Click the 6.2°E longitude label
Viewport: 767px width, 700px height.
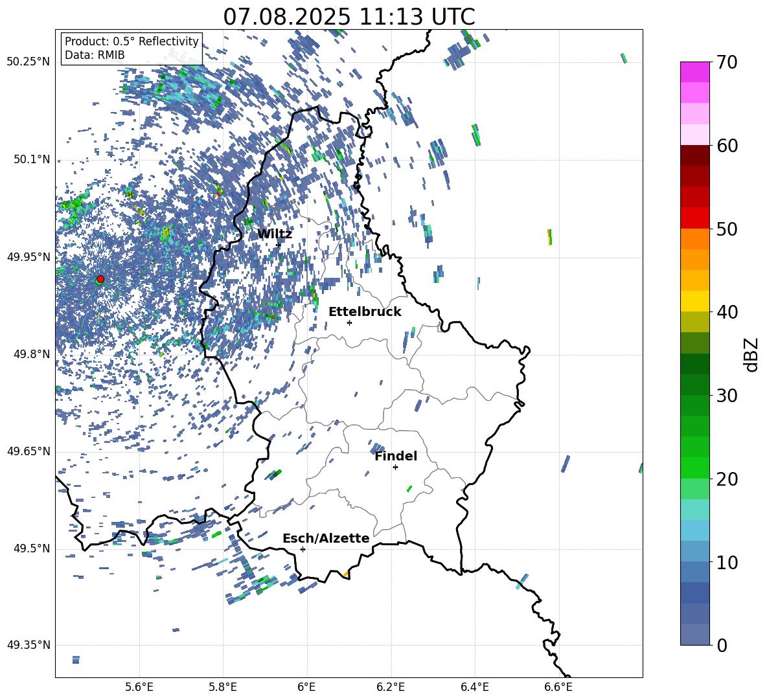(391, 687)
